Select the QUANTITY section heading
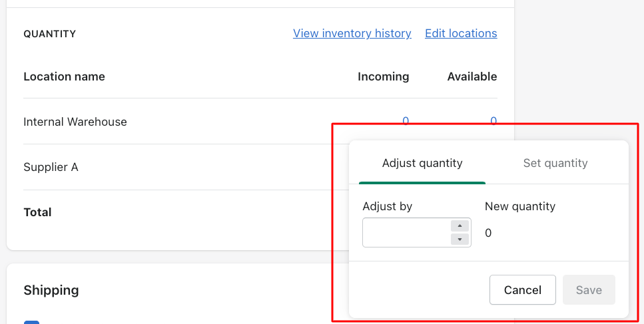 point(50,34)
